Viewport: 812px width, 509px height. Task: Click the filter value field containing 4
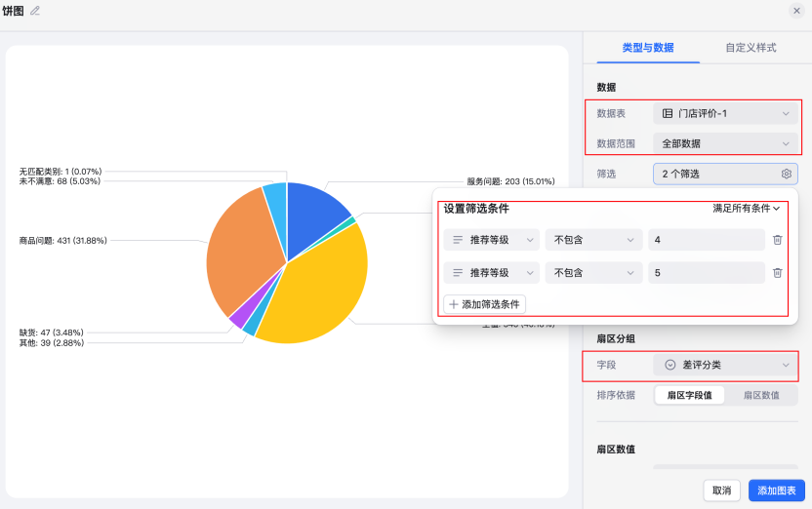pyautogui.click(x=706, y=240)
